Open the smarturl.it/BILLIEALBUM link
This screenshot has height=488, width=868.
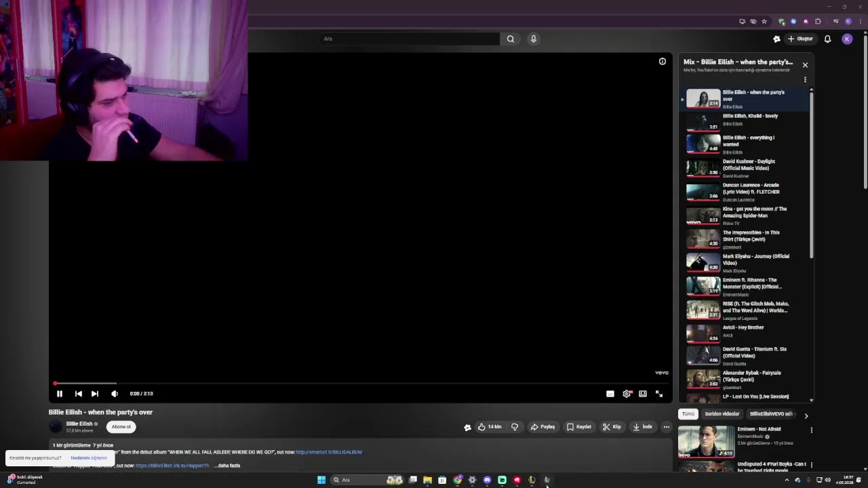pyautogui.click(x=329, y=452)
